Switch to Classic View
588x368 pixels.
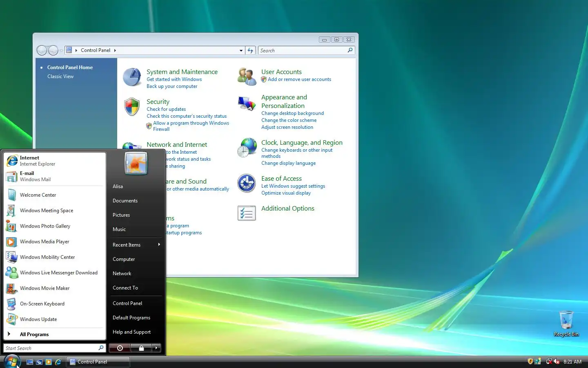[x=60, y=76]
